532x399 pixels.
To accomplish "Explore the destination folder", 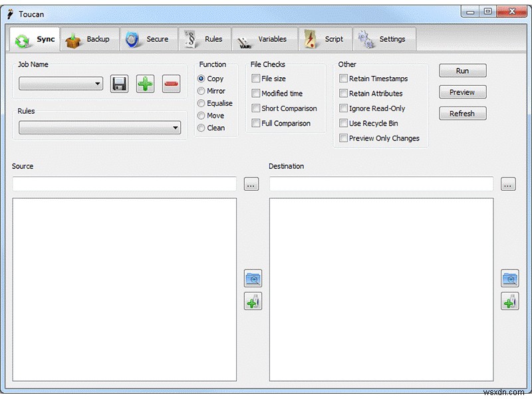I will click(509, 278).
